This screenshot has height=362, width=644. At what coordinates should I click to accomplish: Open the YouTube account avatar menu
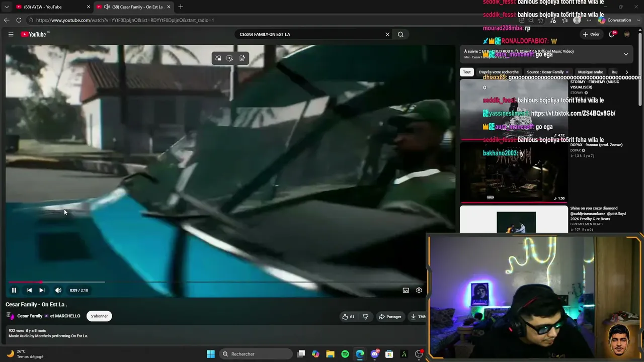(627, 34)
